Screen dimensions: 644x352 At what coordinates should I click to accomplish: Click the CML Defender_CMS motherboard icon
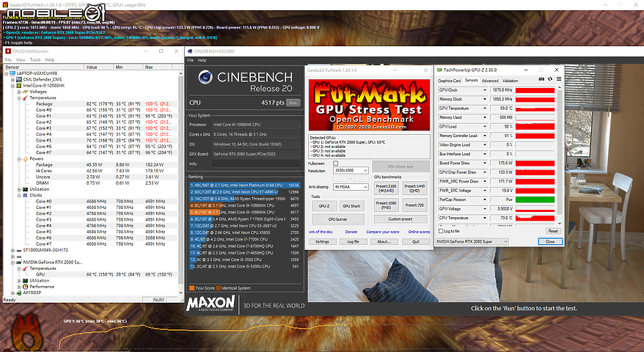point(19,80)
